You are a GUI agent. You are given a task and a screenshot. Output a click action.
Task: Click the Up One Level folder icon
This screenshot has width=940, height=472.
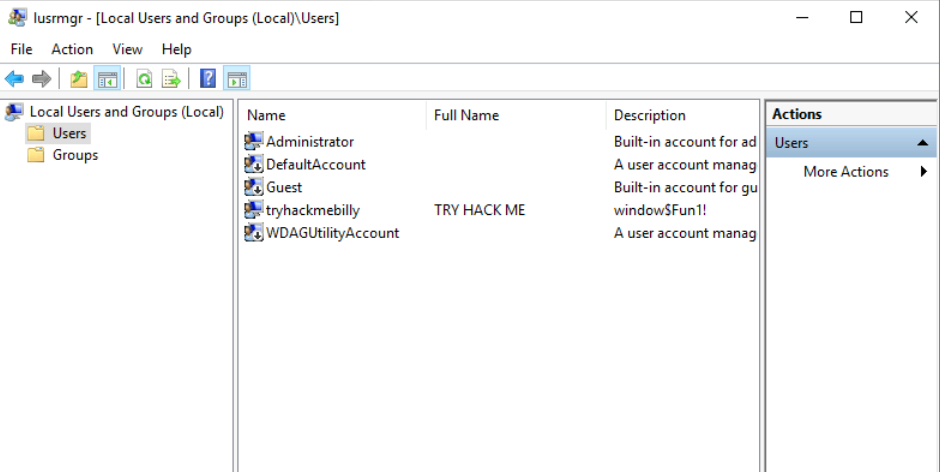click(x=78, y=79)
